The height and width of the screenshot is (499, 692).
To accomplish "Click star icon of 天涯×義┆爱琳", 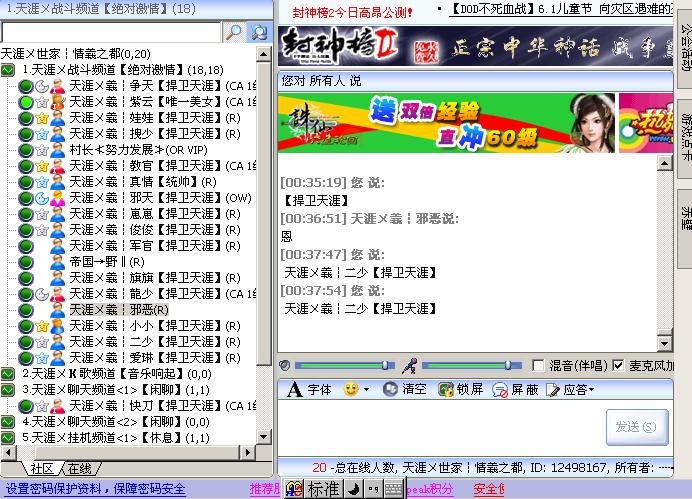I will (42, 358).
